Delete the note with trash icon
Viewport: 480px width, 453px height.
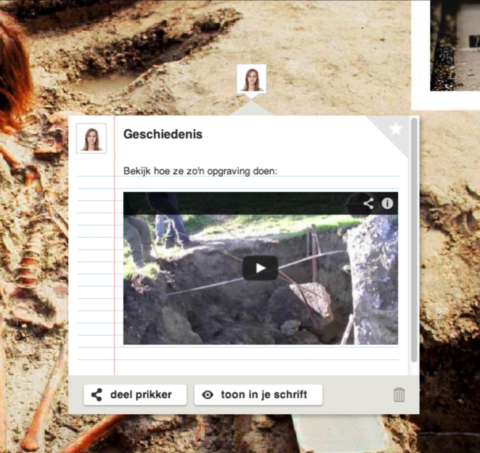tap(399, 395)
